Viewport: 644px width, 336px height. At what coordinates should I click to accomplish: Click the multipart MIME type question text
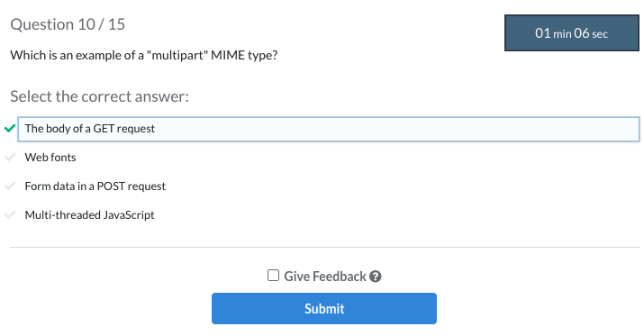pyautogui.click(x=144, y=55)
